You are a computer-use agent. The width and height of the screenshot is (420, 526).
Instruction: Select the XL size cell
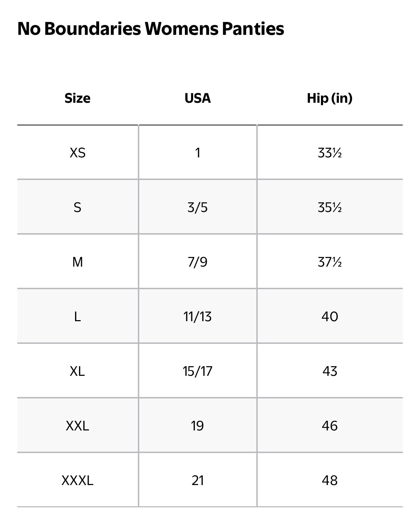click(x=78, y=371)
